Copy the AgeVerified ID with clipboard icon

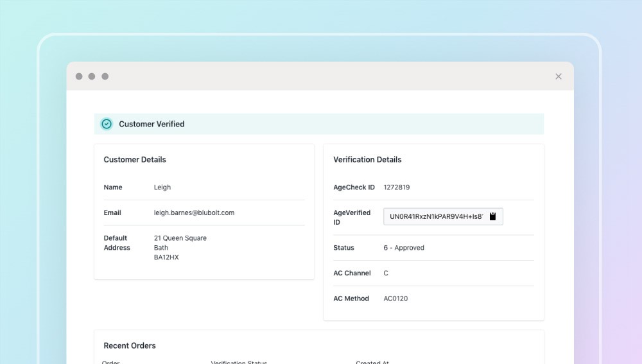[492, 216]
